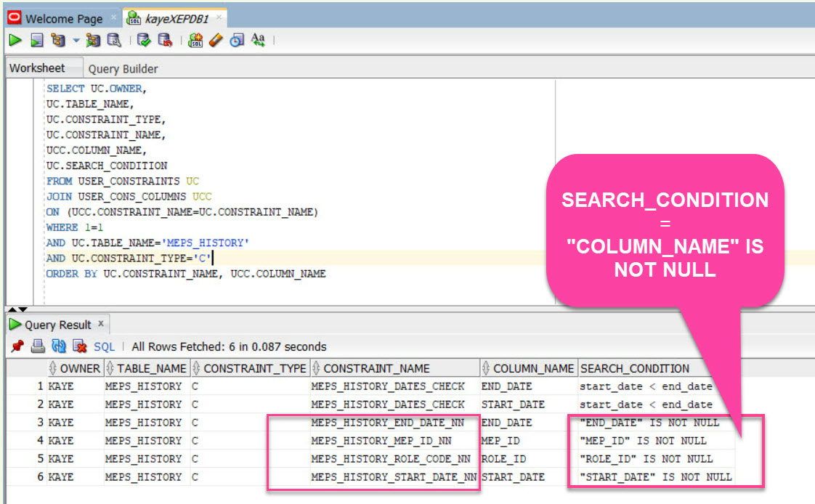The image size is (815, 504).
Task: Select row number 6 in result grid
Action: click(40, 476)
